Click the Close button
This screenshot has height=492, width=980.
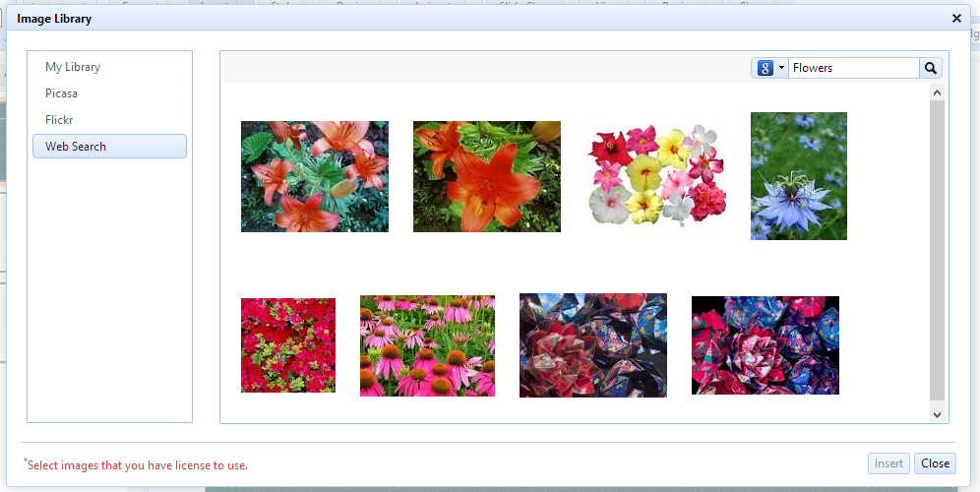click(x=935, y=463)
